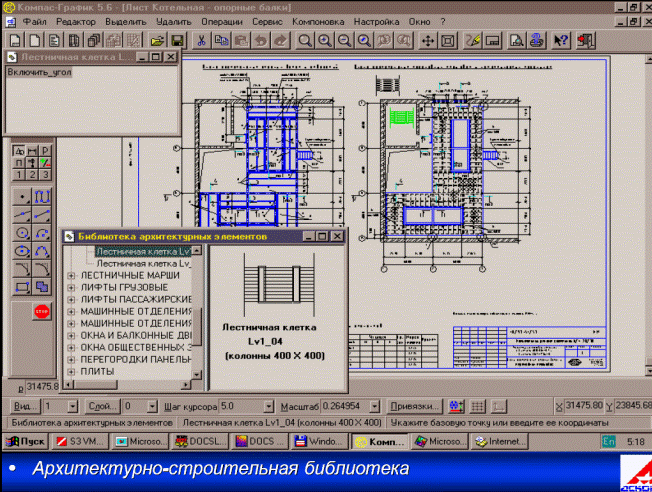Click the exit door icon in toolbar
This screenshot has height=492, width=652.
(x=585, y=40)
